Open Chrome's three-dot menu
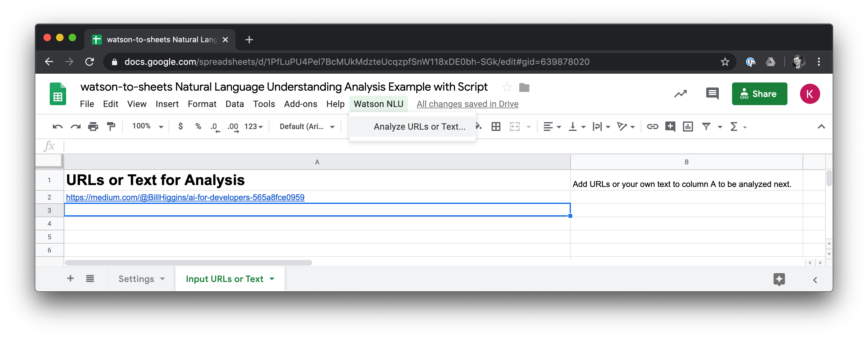The width and height of the screenshot is (868, 338). [x=819, y=62]
